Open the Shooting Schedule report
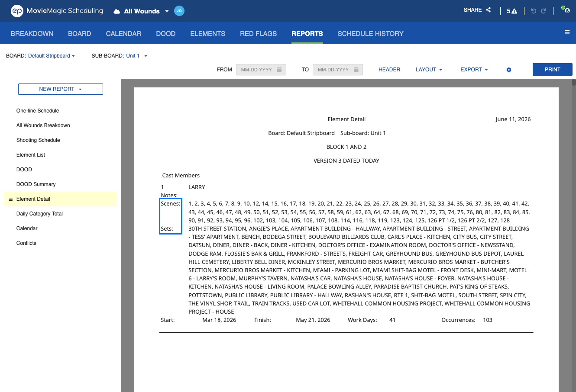Viewport: 576px width, 392px height. pyautogui.click(x=38, y=140)
